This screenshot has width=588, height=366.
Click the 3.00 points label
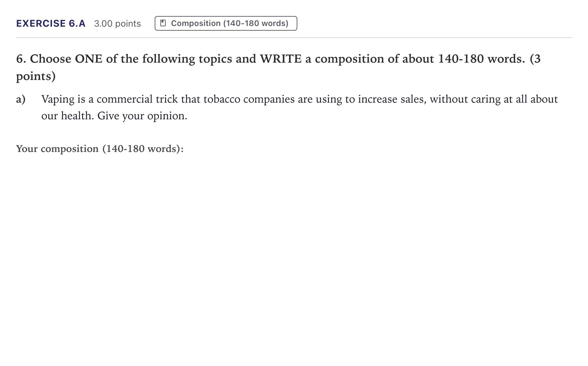pyautogui.click(x=117, y=24)
